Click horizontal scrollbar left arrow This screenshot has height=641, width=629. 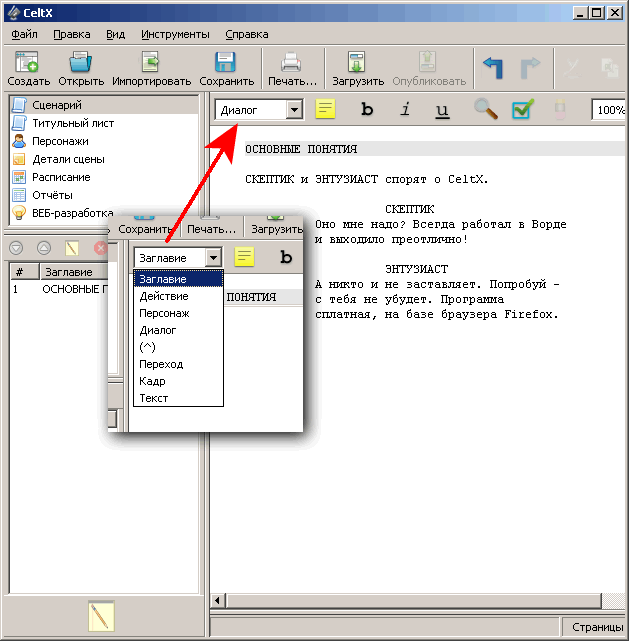pyautogui.click(x=217, y=601)
